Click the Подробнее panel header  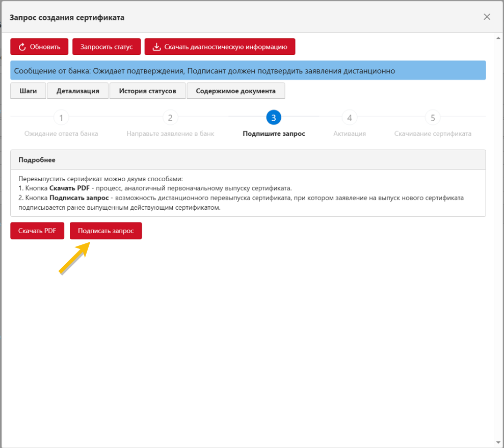click(248, 159)
